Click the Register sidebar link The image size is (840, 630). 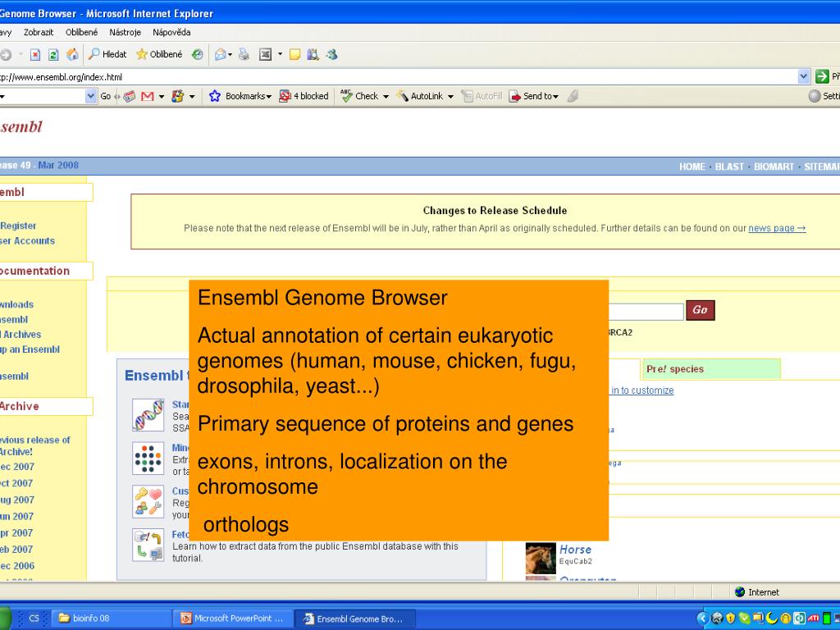pos(18,226)
